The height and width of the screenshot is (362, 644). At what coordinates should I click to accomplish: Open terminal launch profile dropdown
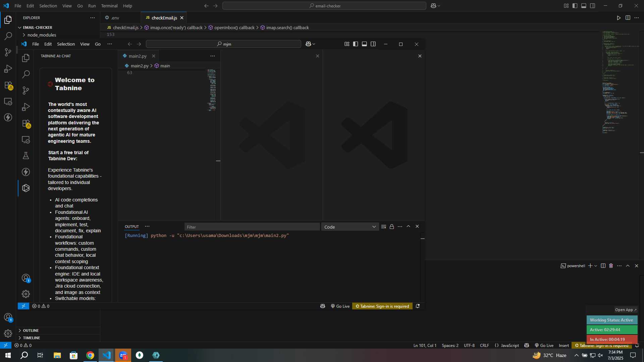click(x=596, y=266)
